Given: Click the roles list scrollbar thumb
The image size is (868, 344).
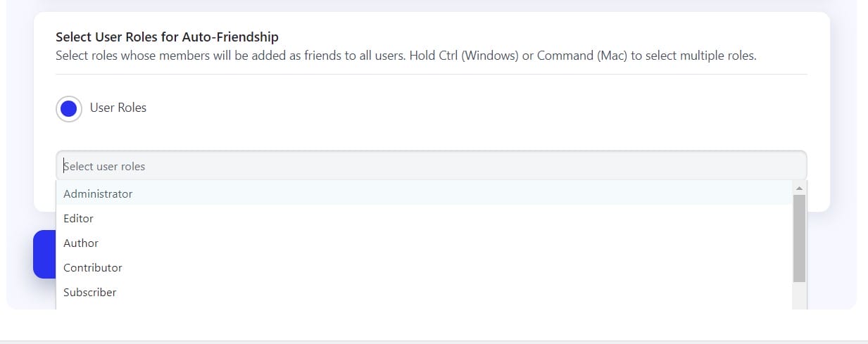Looking at the screenshot, I should point(799,238).
